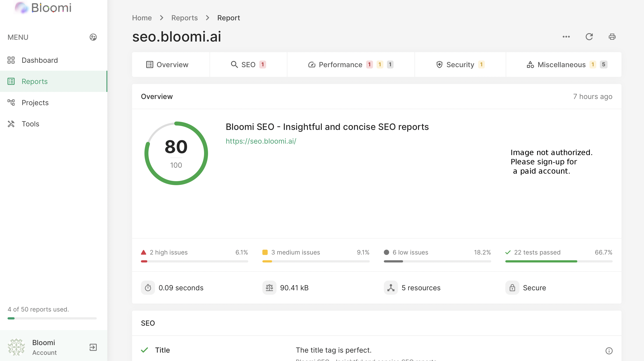
Task: Click the gray badge on Performance tab
Action: (390, 65)
